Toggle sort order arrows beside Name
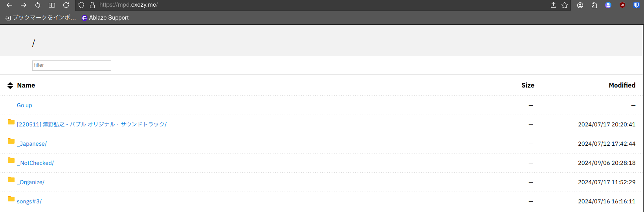 coord(10,86)
